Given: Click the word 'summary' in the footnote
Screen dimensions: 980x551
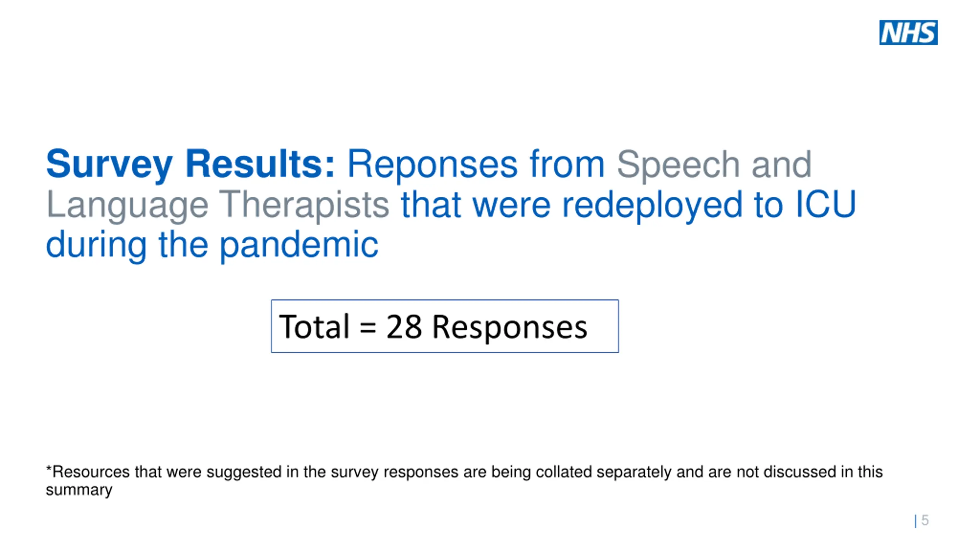Looking at the screenshot, I should (79, 490).
